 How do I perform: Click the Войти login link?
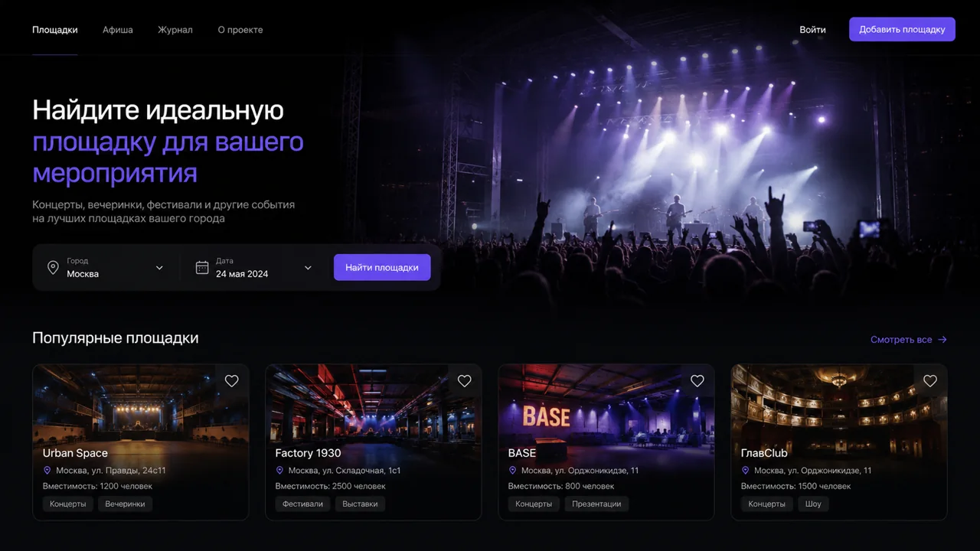[812, 30]
